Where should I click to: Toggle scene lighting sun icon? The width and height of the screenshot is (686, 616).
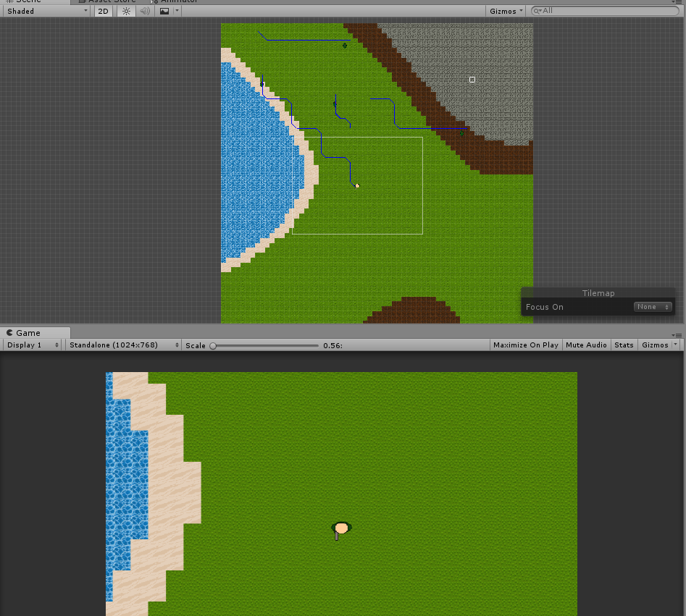pyautogui.click(x=127, y=11)
